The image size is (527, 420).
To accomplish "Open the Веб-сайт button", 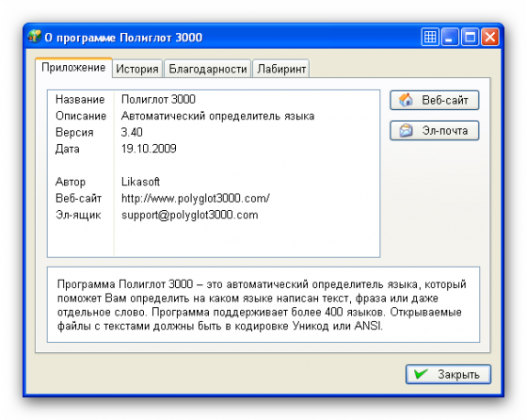I will [x=434, y=100].
